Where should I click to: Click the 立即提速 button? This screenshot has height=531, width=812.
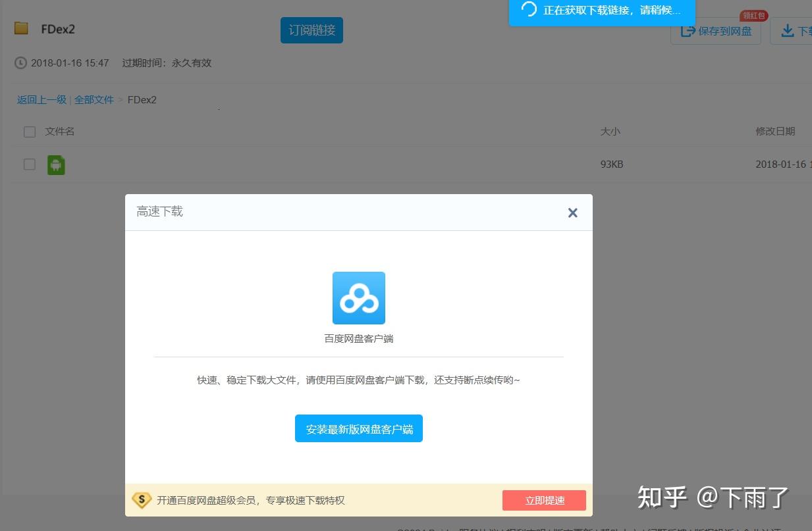545,500
